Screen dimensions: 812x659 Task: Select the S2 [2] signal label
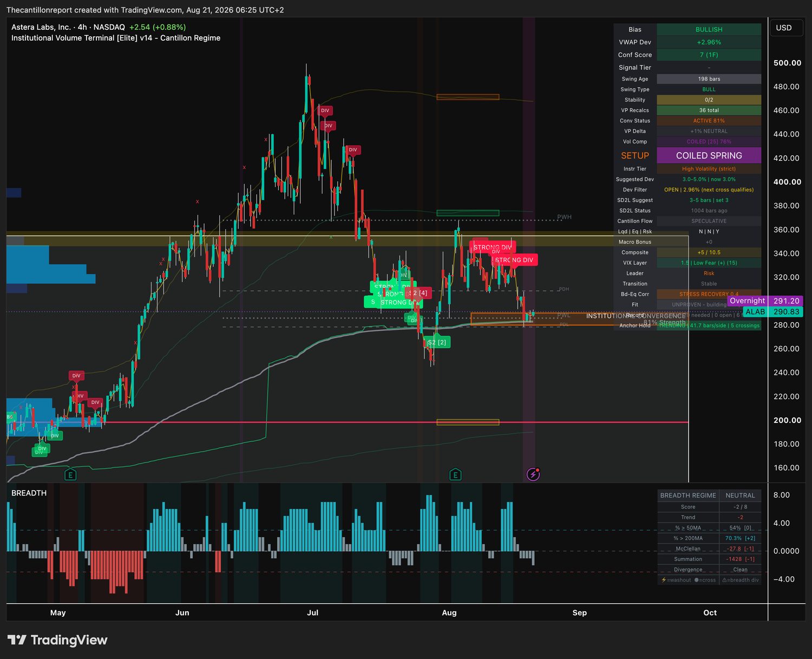pyautogui.click(x=437, y=342)
